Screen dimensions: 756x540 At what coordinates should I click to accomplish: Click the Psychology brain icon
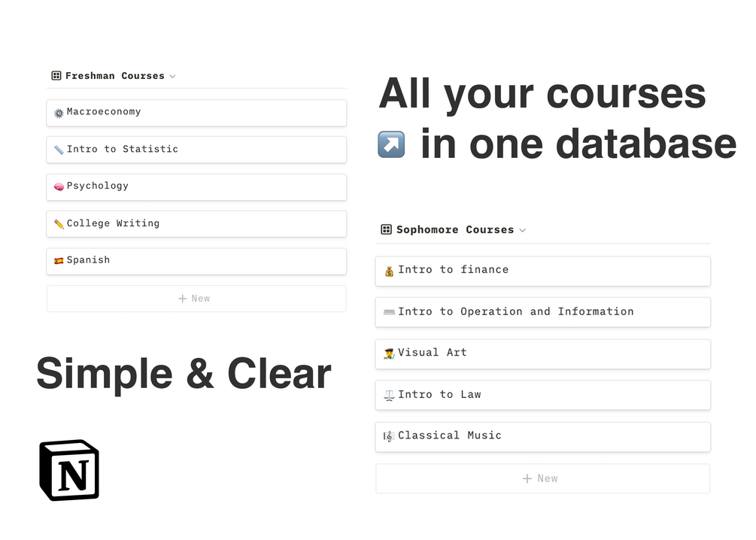pyautogui.click(x=59, y=187)
